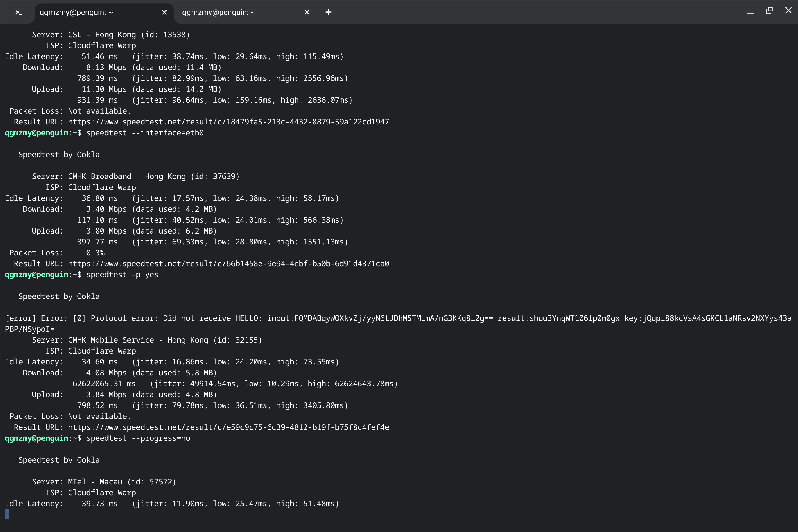
Task: Click the first 'Packet Loss: Not available.' line
Action: pos(70,111)
